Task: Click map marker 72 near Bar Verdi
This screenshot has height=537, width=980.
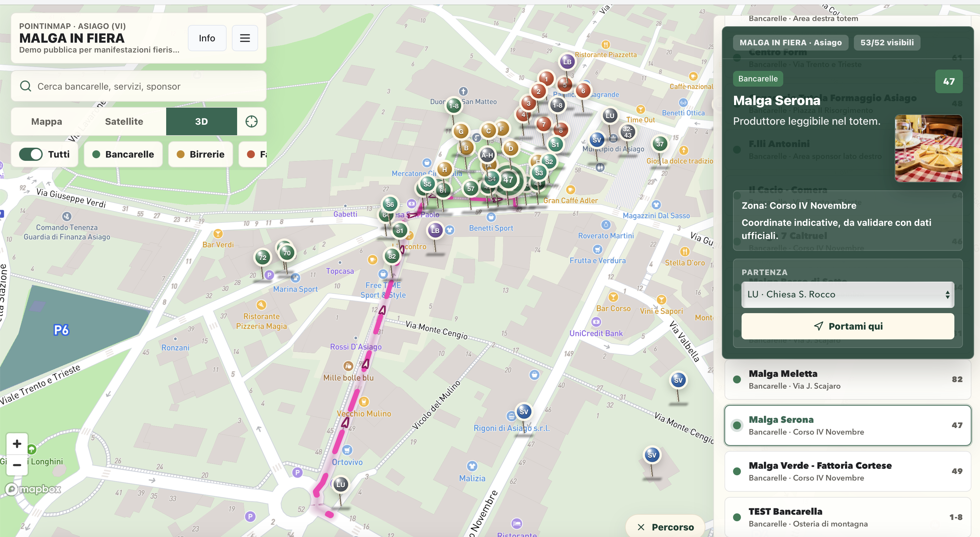Action: click(x=262, y=257)
